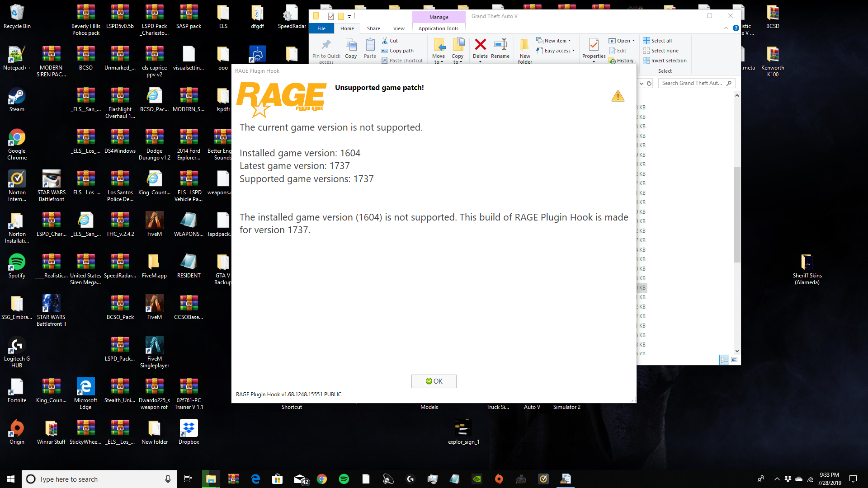The image size is (868, 488).
Task: Switch to the Share ribbon tab
Action: 373,28
